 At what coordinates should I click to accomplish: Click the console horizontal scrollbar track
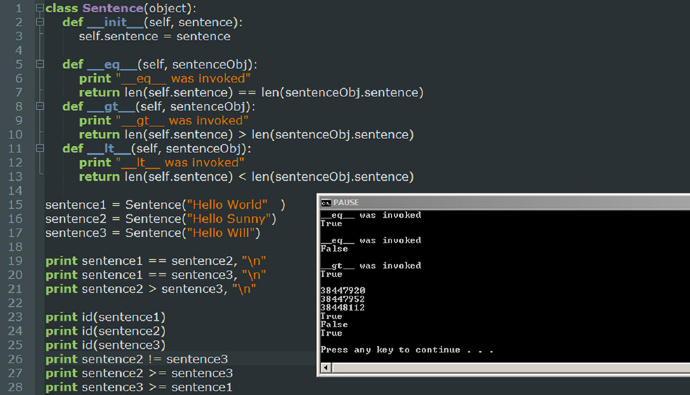coord(510,368)
